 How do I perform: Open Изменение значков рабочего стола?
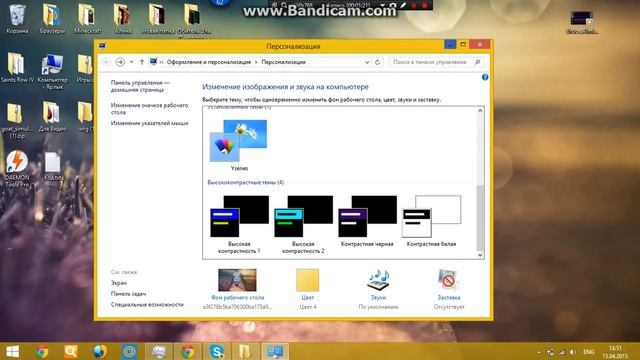[x=149, y=109]
